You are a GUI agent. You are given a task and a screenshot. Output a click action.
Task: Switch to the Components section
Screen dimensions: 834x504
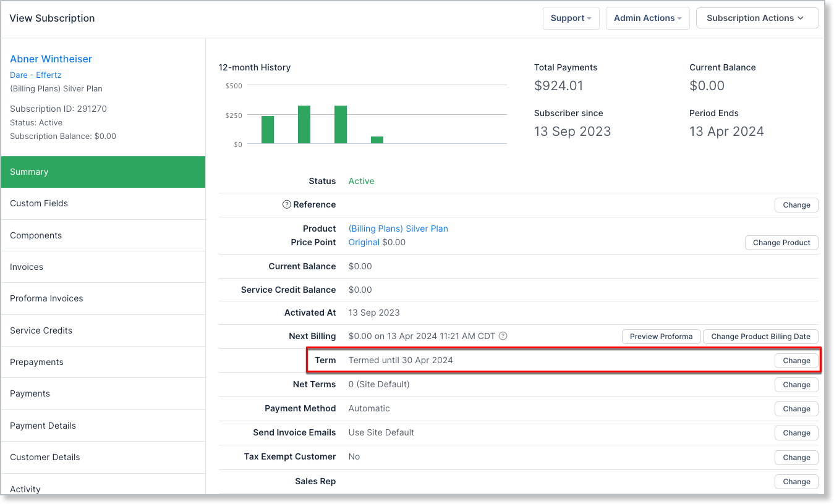[36, 235]
